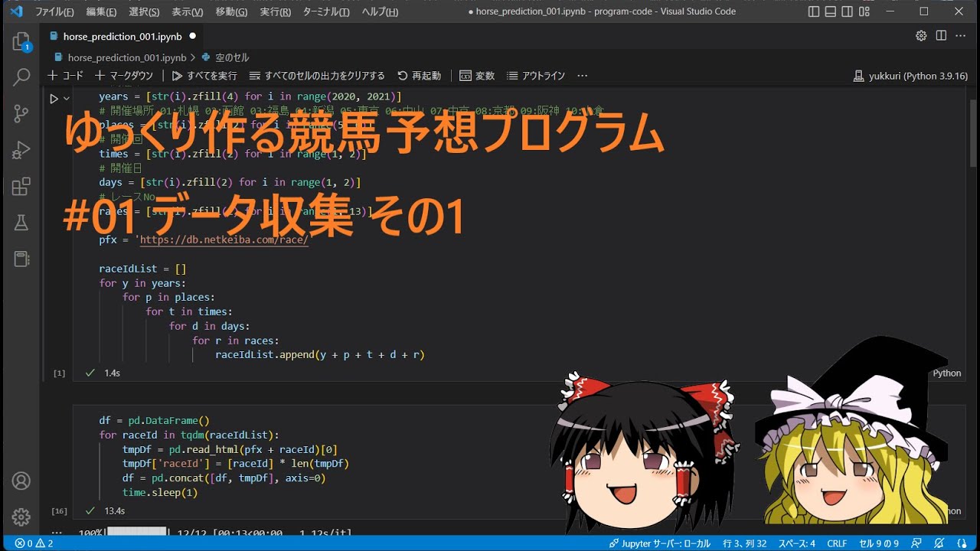Open 変数 variables viewer
980x551 pixels.
(x=477, y=76)
